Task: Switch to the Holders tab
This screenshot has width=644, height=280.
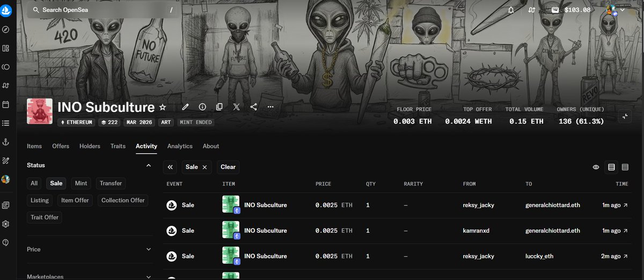Action: coord(90,146)
